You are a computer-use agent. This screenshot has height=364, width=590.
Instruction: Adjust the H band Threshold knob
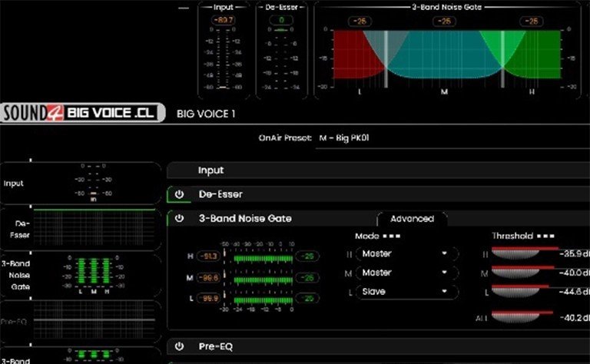(515, 253)
